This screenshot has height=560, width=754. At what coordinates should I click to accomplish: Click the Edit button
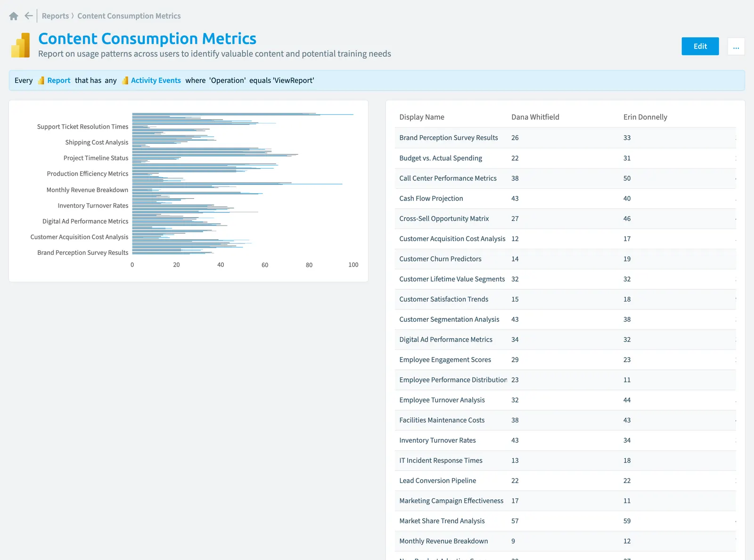(700, 46)
